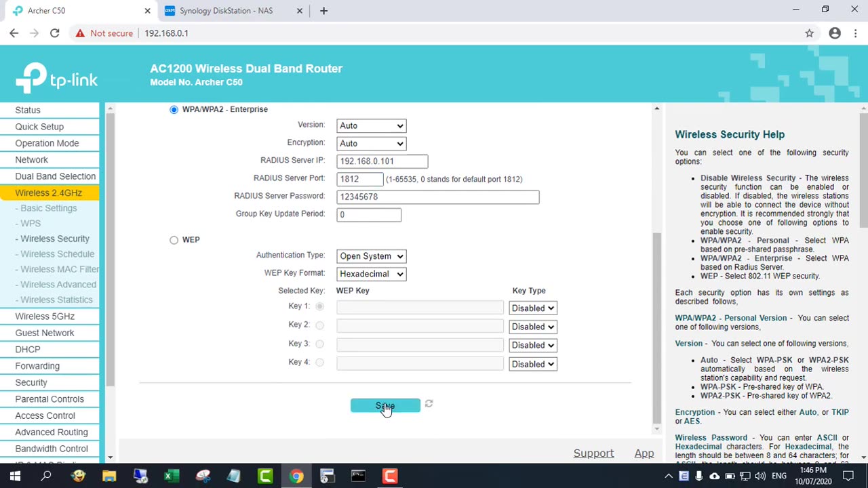This screenshot has width=868, height=488.
Task: Launch Excel from the taskbar
Action: tap(172, 476)
